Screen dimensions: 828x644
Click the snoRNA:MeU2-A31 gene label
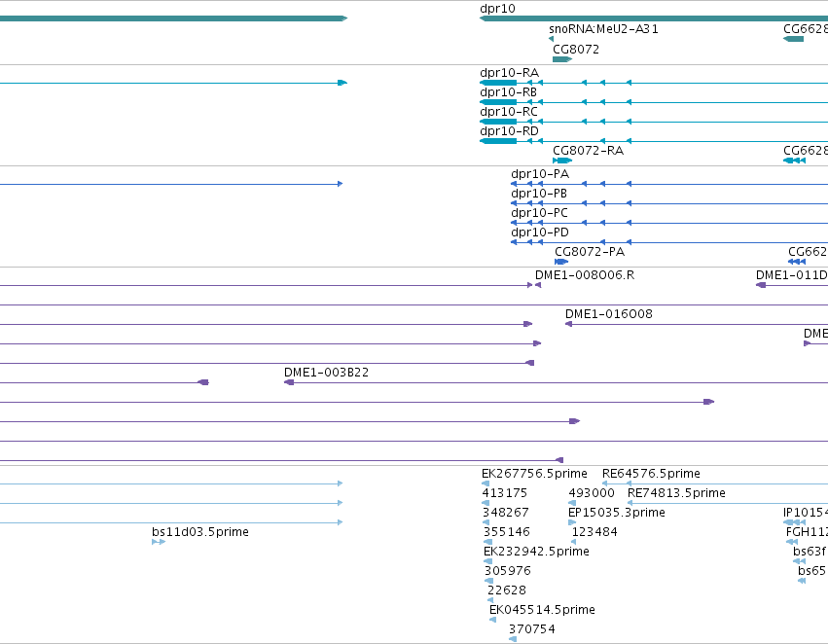pyautogui.click(x=603, y=29)
